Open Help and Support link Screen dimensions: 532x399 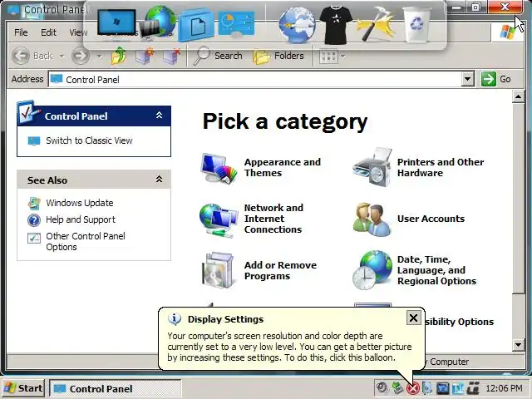pyautogui.click(x=81, y=219)
